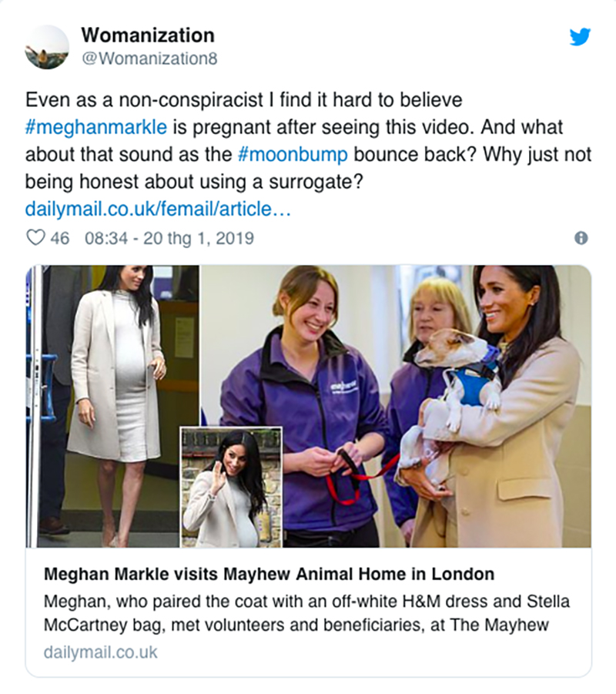The image size is (616, 694).
Task: Open the #meghanmarkle hashtag
Action: (x=95, y=126)
